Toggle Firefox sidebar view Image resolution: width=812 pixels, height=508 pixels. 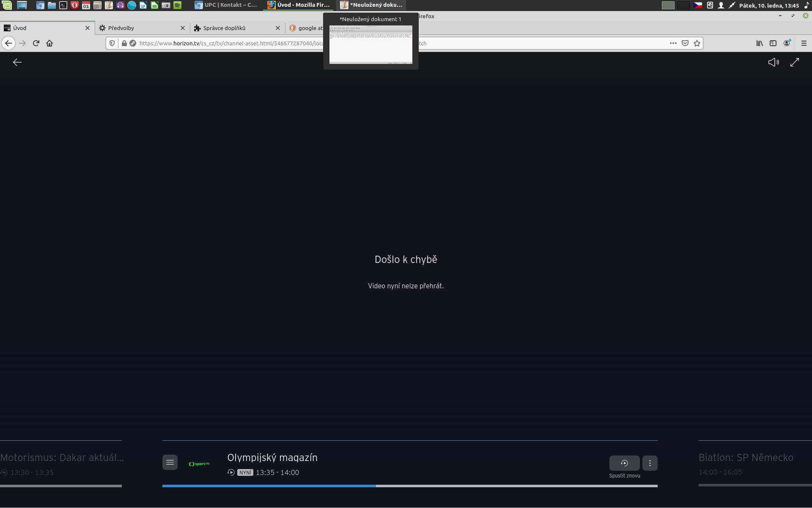pyautogui.click(x=773, y=43)
